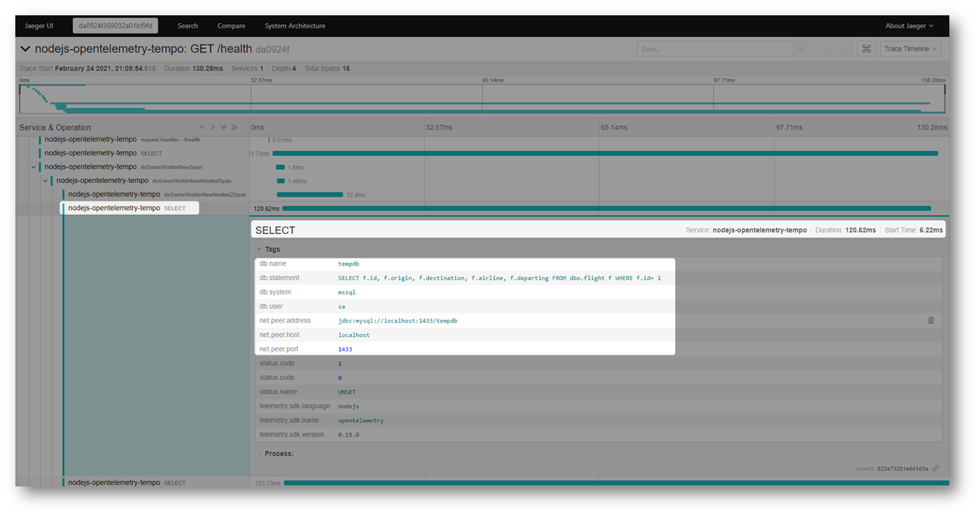Click the telemetry.sdk.language nodejs row

pos(598,406)
